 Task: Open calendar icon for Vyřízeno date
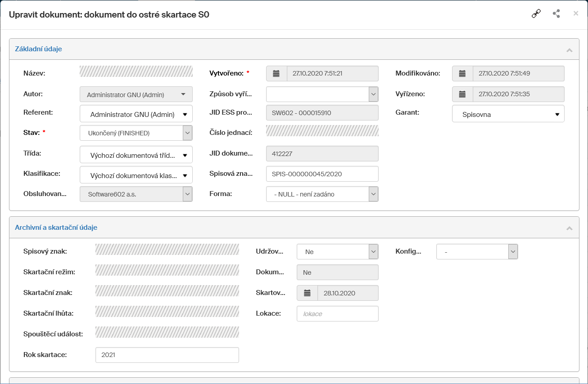[x=462, y=94]
